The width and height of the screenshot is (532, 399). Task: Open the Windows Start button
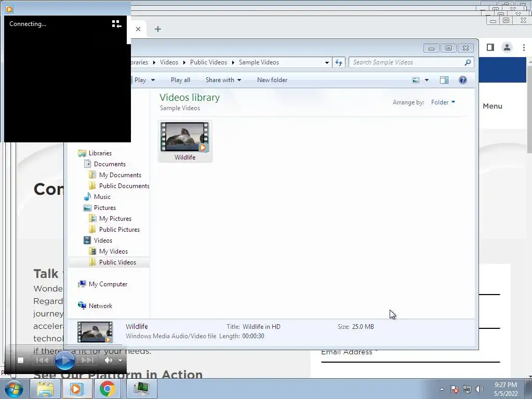coord(14,389)
